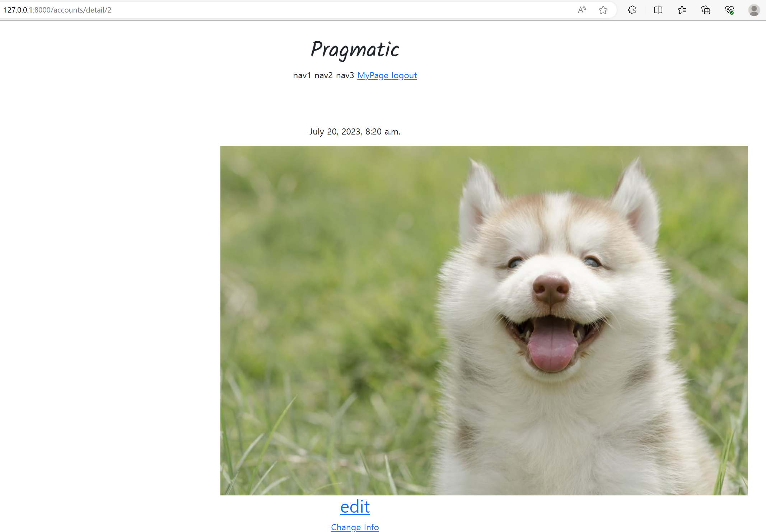Click the husky puppy profile image
This screenshot has width=766, height=532.
coord(484,320)
